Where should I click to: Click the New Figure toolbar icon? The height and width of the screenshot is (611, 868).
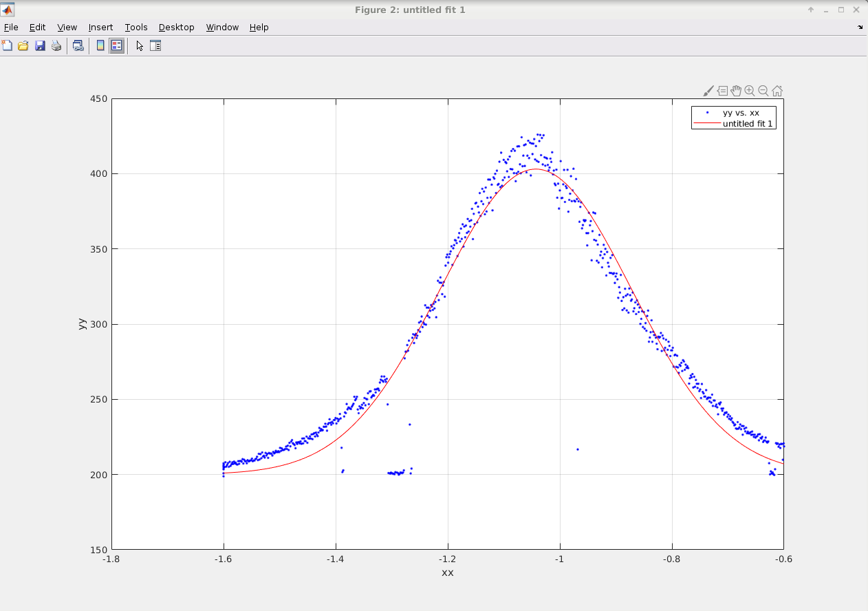pyautogui.click(x=7, y=46)
